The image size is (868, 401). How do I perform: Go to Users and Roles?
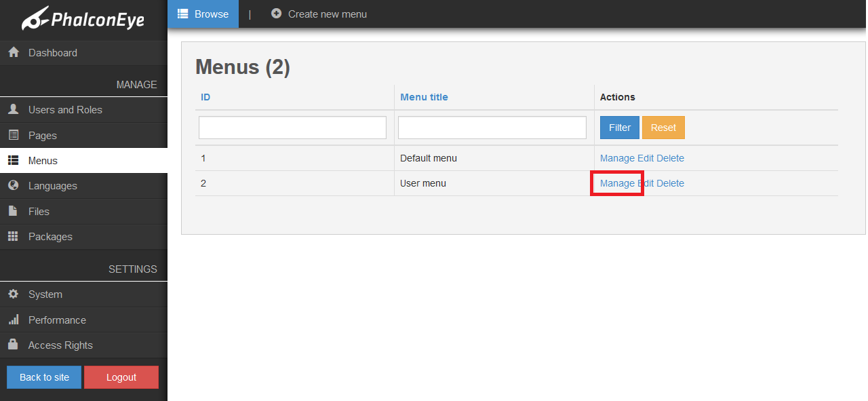coord(83,110)
